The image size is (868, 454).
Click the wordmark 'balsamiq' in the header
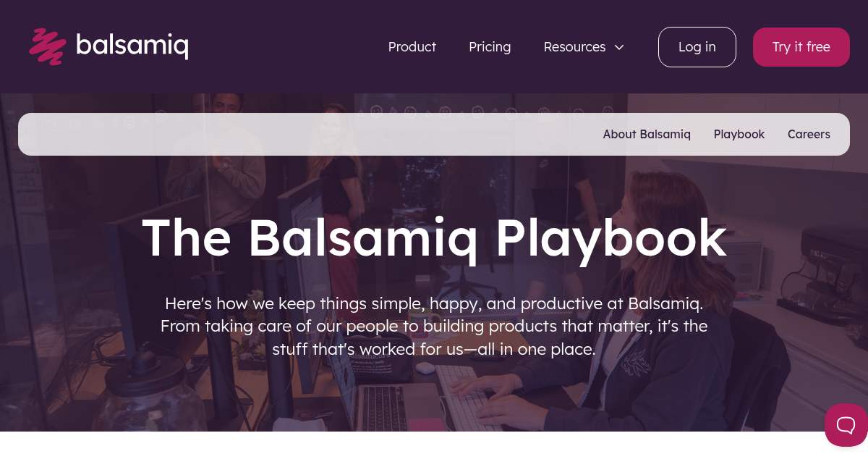point(132,46)
